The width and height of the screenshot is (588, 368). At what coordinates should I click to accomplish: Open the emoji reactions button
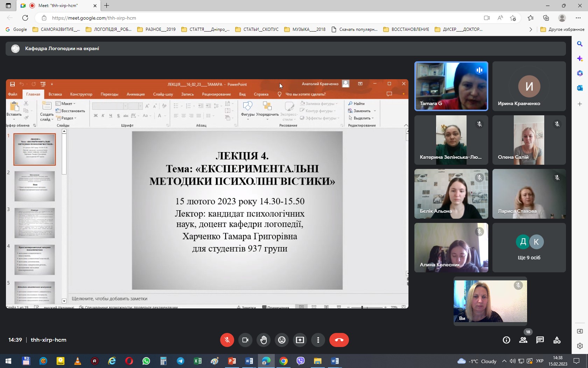282,340
